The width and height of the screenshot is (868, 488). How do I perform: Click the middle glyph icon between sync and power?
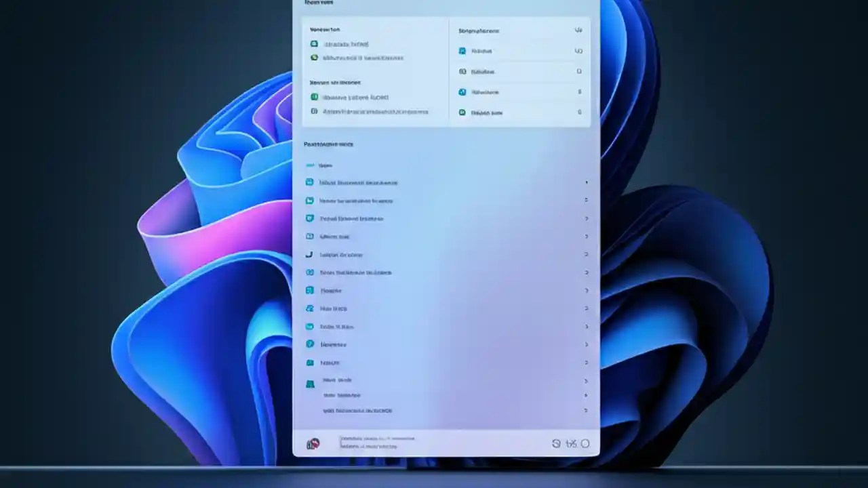coord(572,444)
